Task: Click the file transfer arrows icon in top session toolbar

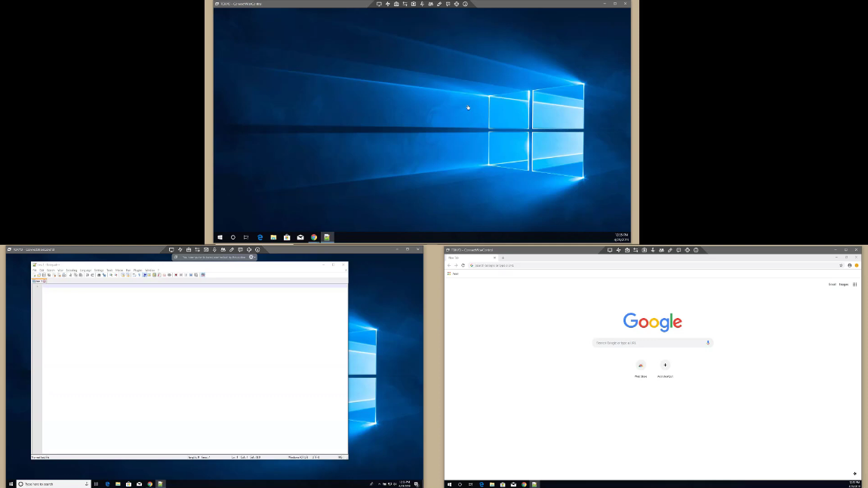Action: (405, 4)
